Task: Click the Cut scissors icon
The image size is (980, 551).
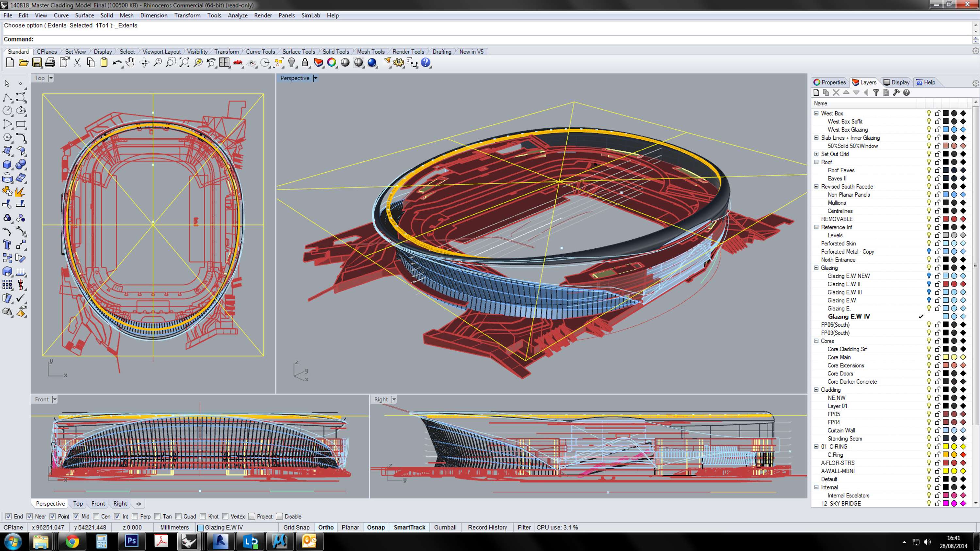Action: pos(77,63)
